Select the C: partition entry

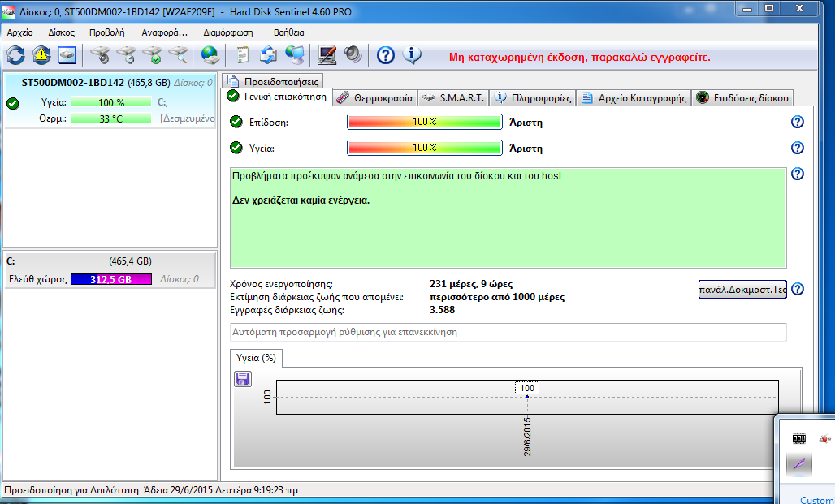pyautogui.click(x=110, y=269)
